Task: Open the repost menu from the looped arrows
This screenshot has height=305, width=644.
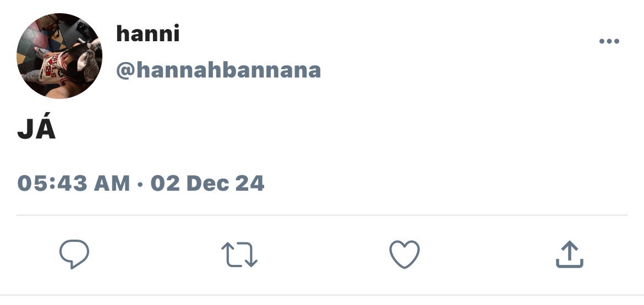Action: pyautogui.click(x=239, y=254)
